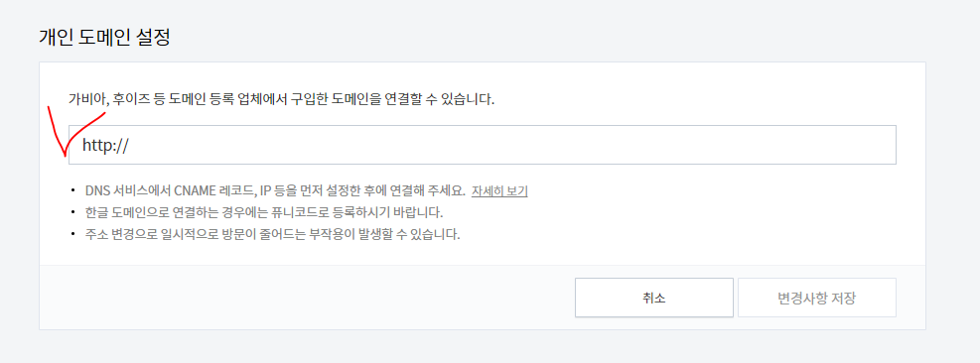
Task: Click the http:// domain input field
Action: pos(483,145)
